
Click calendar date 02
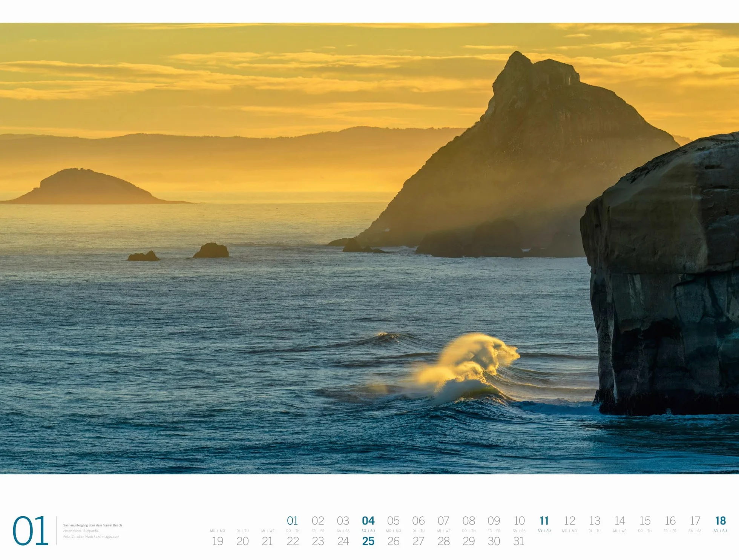point(318,521)
